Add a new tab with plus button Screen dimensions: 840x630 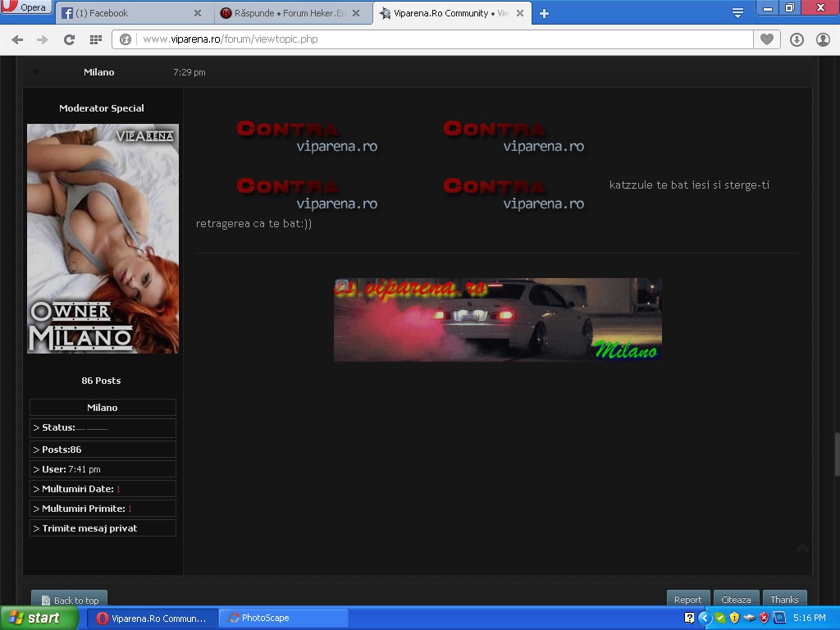[544, 13]
